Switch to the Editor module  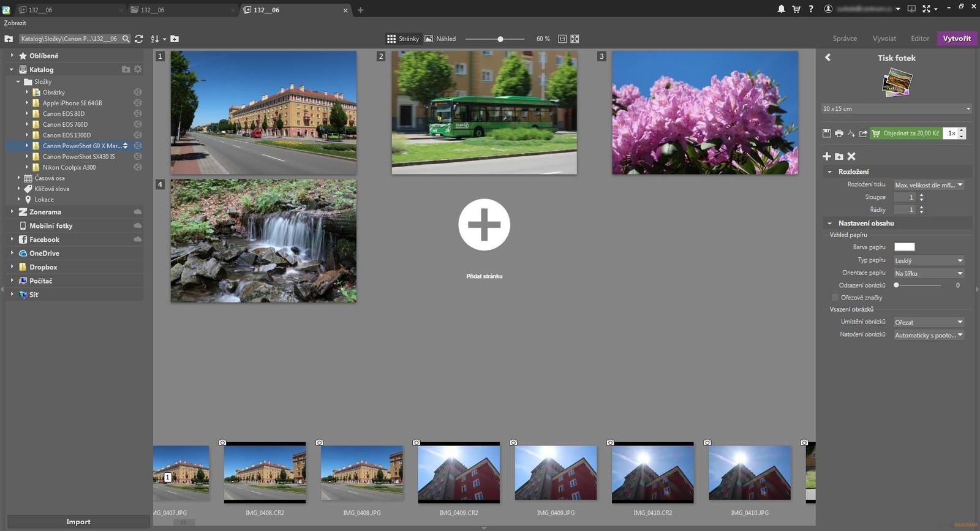(920, 39)
